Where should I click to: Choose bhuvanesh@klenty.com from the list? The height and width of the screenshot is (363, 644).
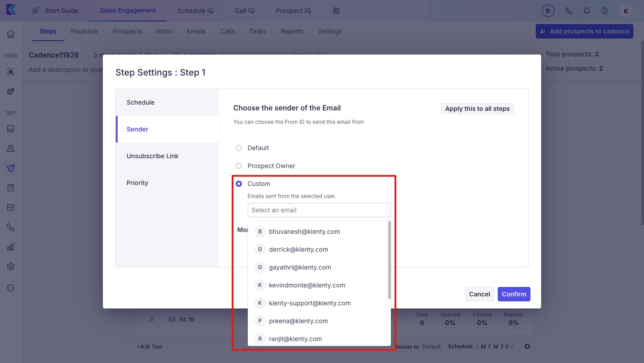click(x=319, y=232)
